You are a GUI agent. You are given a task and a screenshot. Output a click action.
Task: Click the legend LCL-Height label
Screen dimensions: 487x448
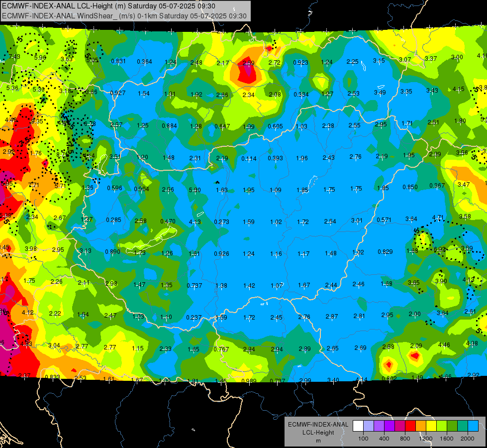[318, 433]
